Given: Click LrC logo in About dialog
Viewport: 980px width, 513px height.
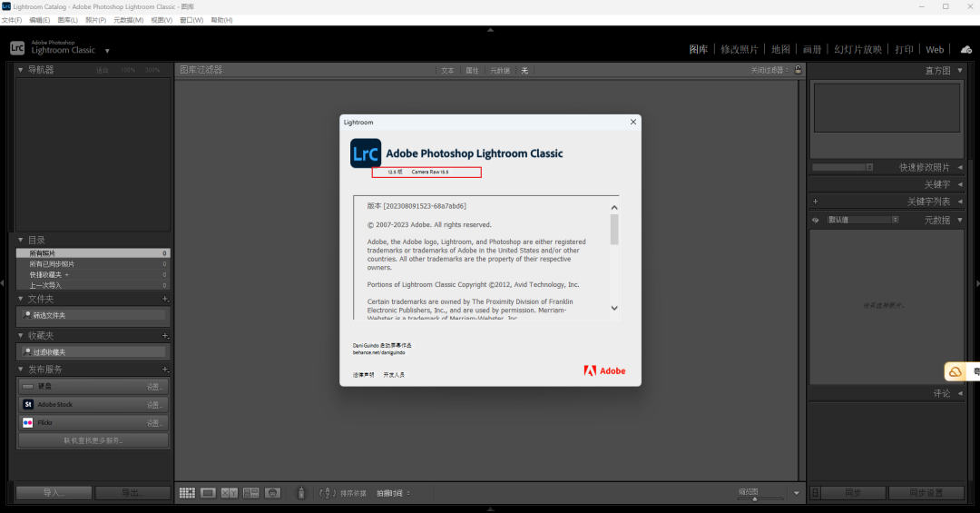Looking at the screenshot, I should click(366, 153).
